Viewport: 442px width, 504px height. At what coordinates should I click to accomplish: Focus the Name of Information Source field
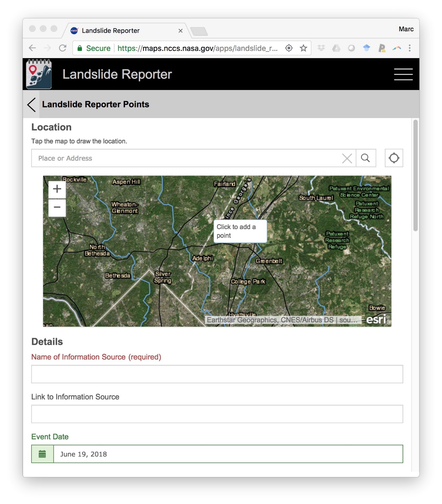[217, 374]
